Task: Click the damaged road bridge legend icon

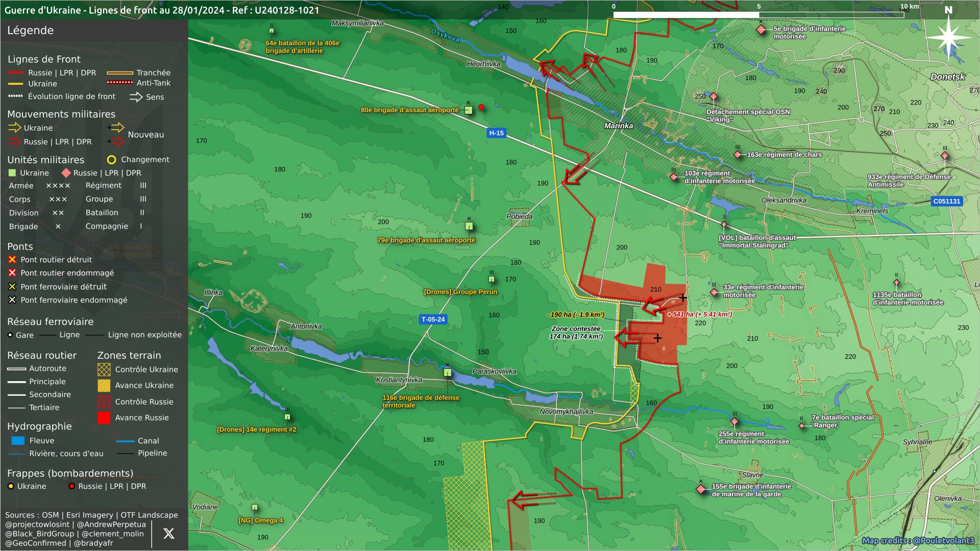Action: coord(12,273)
